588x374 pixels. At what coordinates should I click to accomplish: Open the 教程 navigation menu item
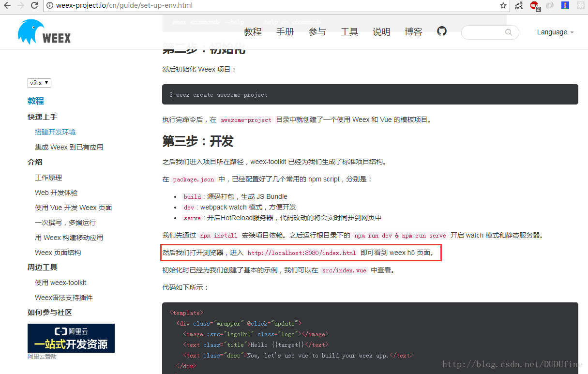tap(253, 32)
